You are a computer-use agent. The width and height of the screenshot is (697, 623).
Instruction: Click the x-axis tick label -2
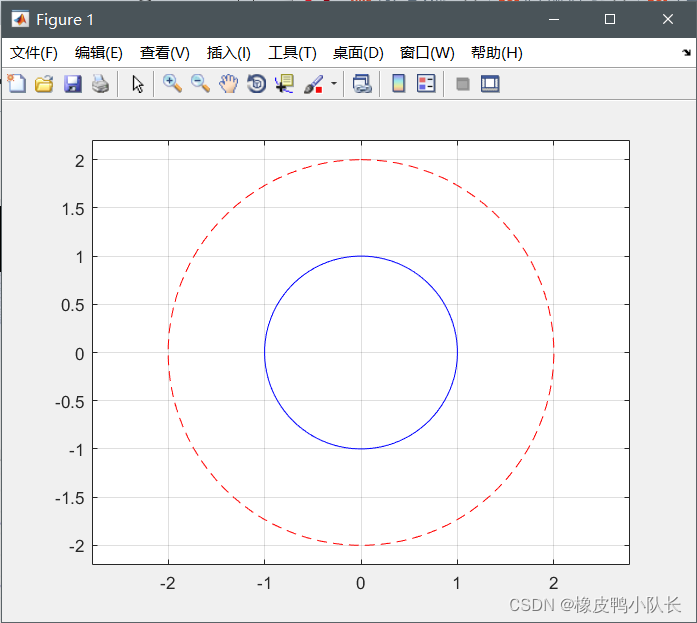point(168,583)
